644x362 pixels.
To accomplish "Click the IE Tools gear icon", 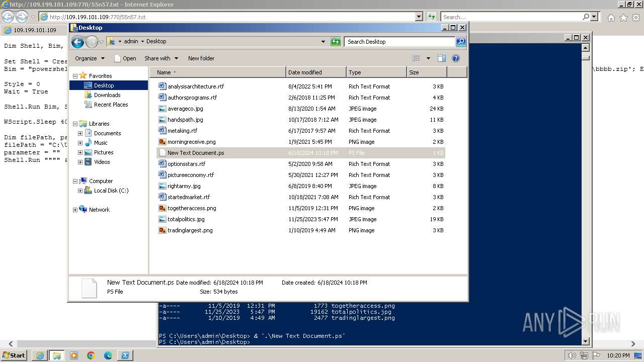I will 636,18.
